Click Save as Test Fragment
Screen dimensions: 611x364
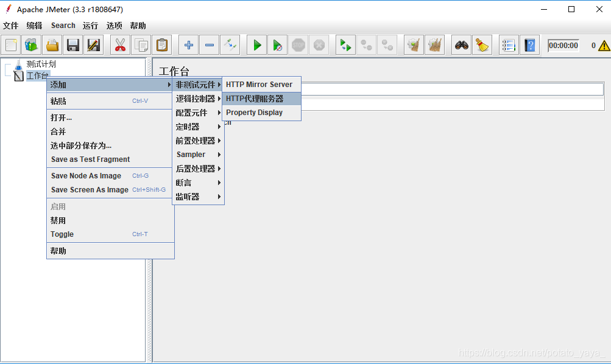pos(110,159)
